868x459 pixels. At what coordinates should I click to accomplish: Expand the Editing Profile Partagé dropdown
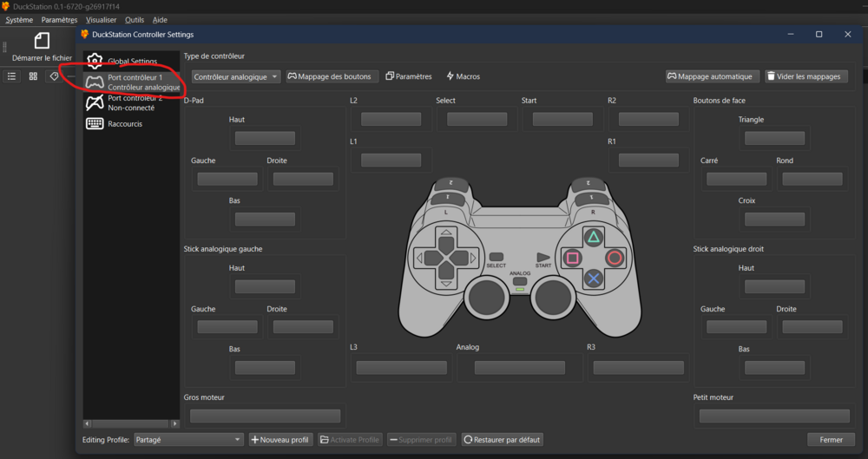188,440
